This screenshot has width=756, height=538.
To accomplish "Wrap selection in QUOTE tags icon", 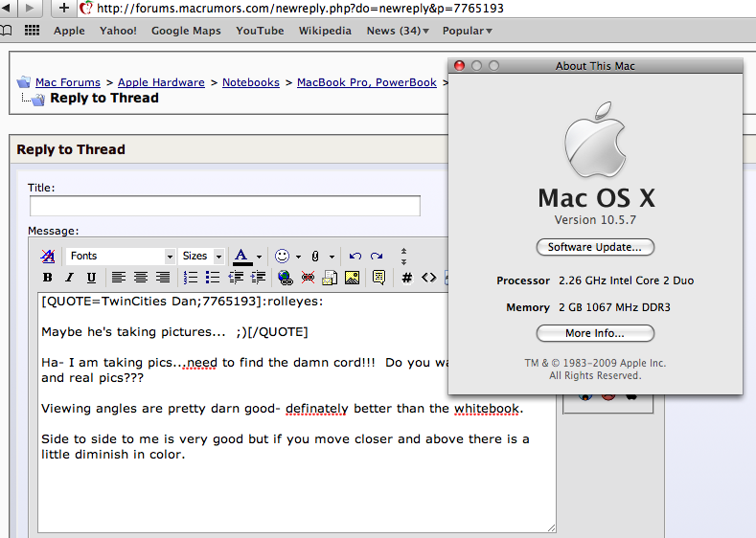I will click(379, 278).
